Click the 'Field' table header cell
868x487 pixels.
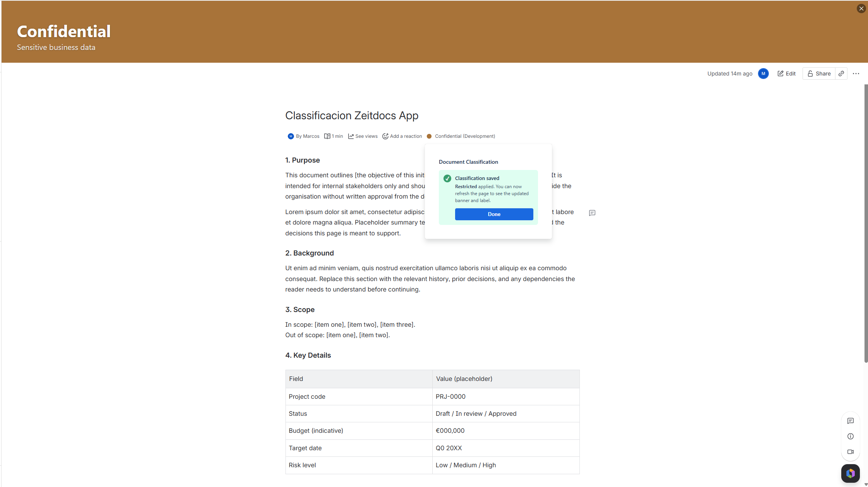(x=359, y=379)
